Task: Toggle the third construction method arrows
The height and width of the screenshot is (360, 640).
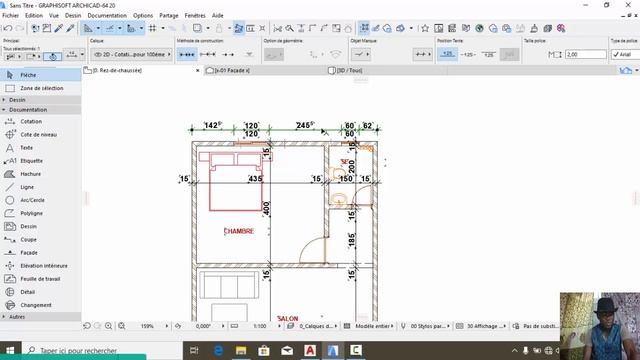Action: point(228,54)
